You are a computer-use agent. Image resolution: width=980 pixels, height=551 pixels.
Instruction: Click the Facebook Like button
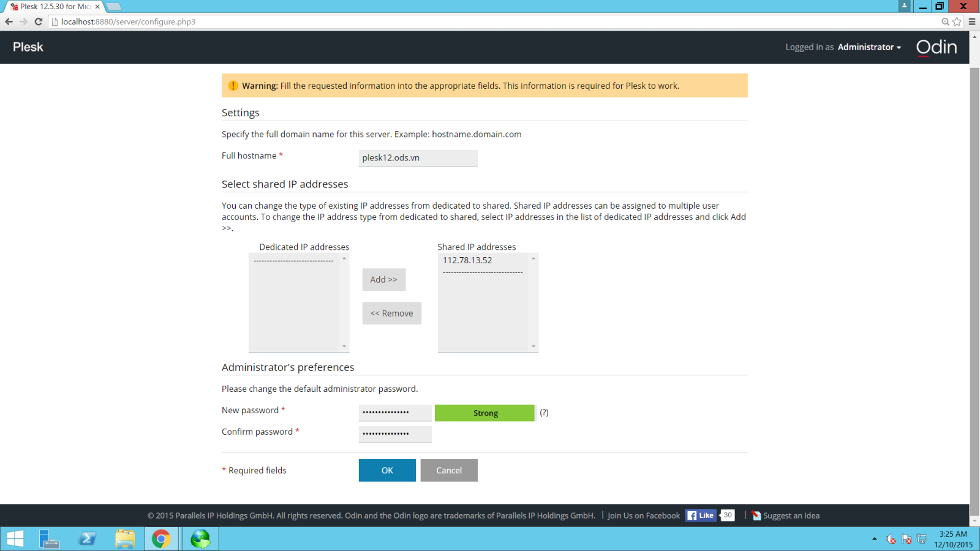click(701, 515)
